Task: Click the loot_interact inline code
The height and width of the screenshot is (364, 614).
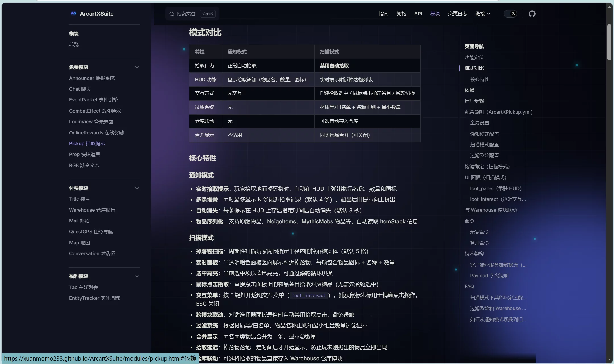Action: point(309,296)
